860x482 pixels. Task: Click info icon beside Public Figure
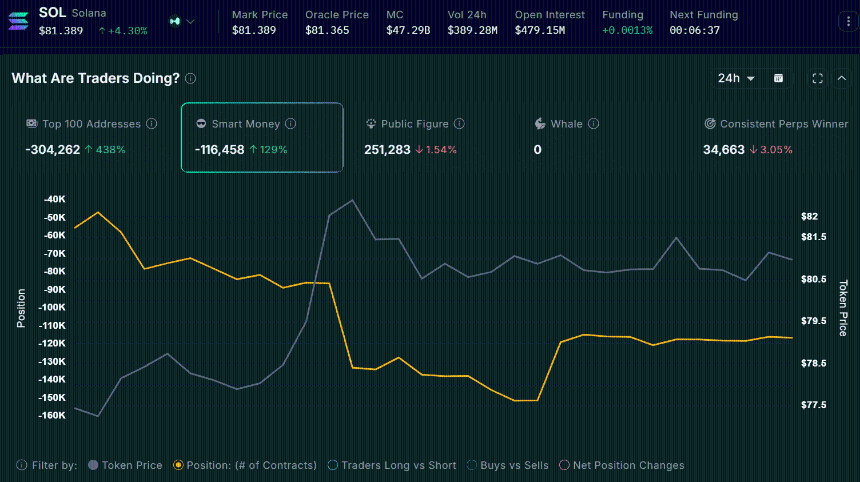[x=460, y=124]
